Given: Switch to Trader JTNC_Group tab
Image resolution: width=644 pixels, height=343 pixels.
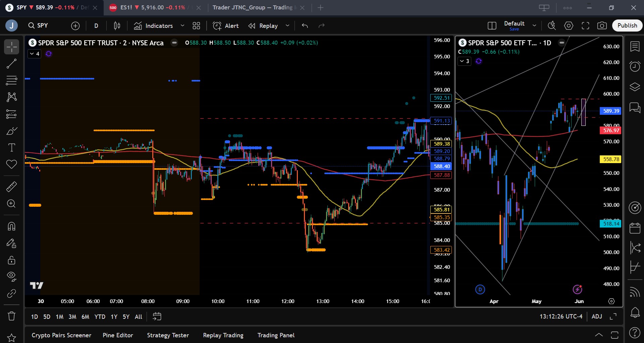Looking at the screenshot, I should (x=253, y=7).
